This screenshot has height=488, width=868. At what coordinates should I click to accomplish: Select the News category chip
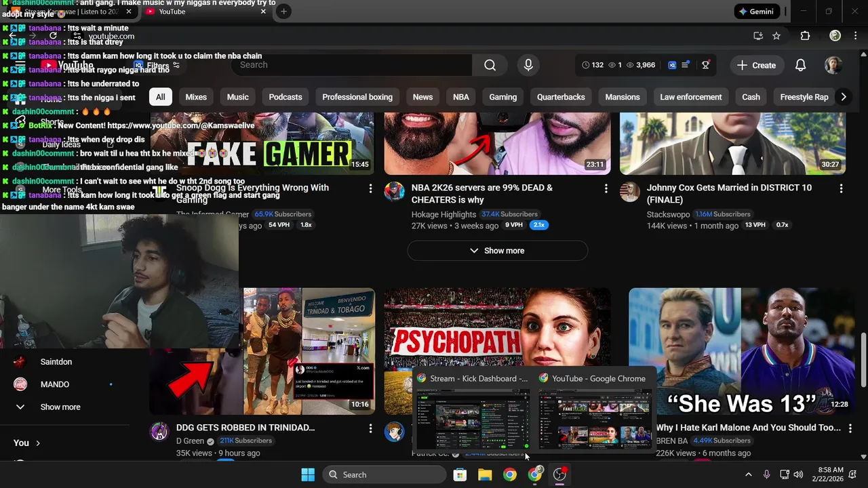[x=422, y=97]
